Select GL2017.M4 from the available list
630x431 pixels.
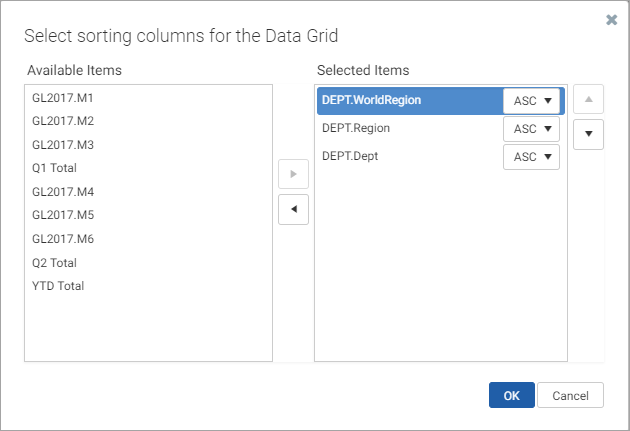coord(148,192)
